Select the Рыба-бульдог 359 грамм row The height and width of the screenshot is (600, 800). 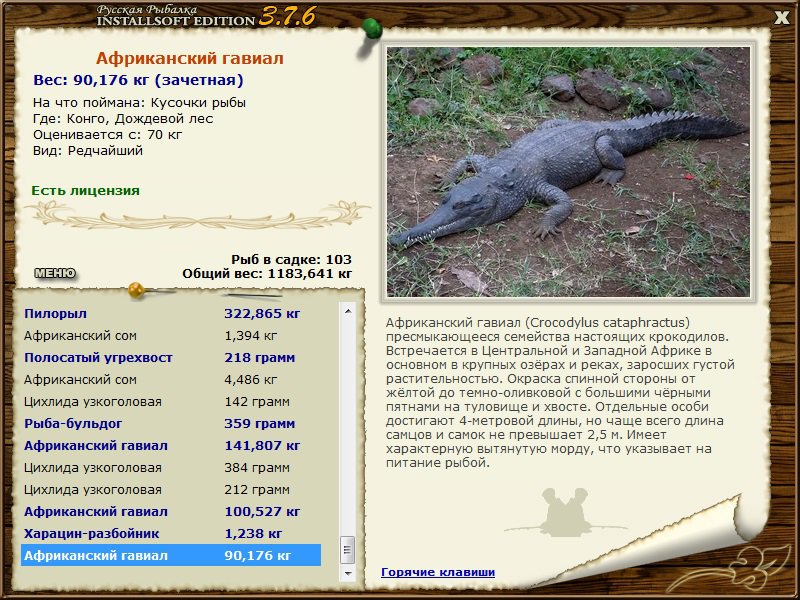tap(171, 423)
